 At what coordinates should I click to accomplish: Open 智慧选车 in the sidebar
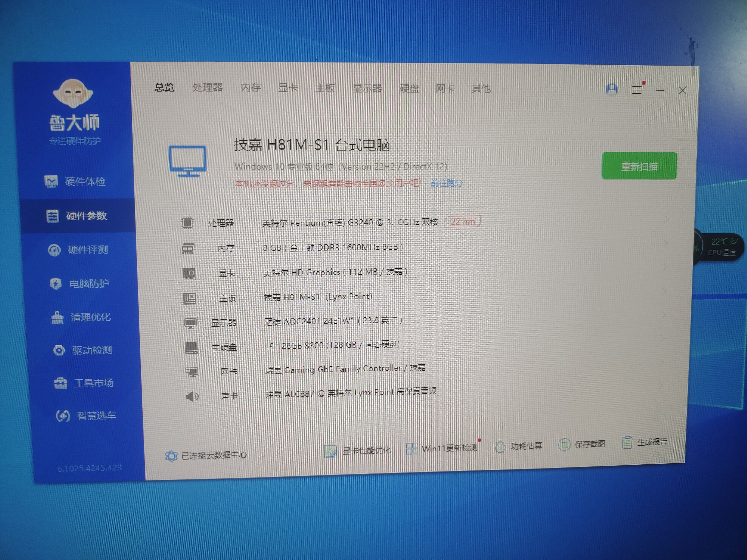96,416
